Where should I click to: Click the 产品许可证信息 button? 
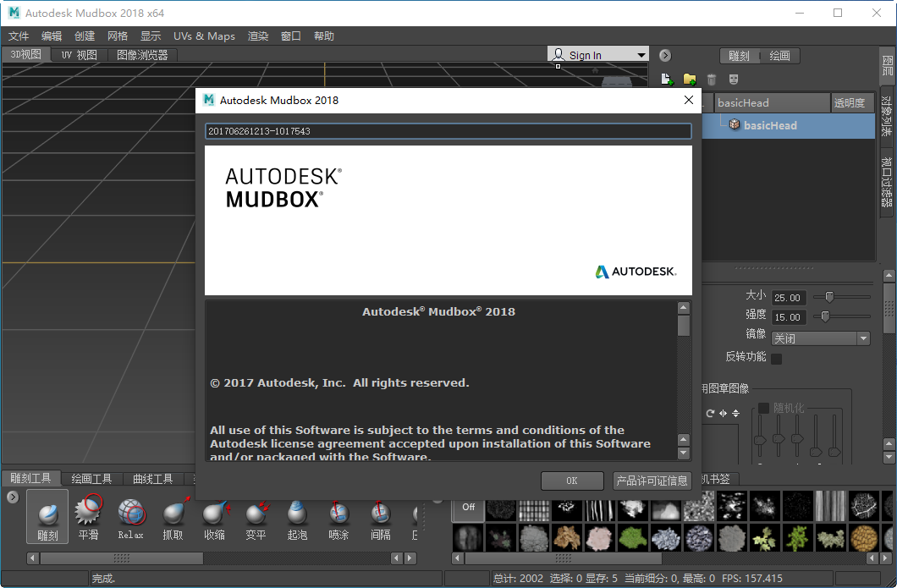coord(652,481)
